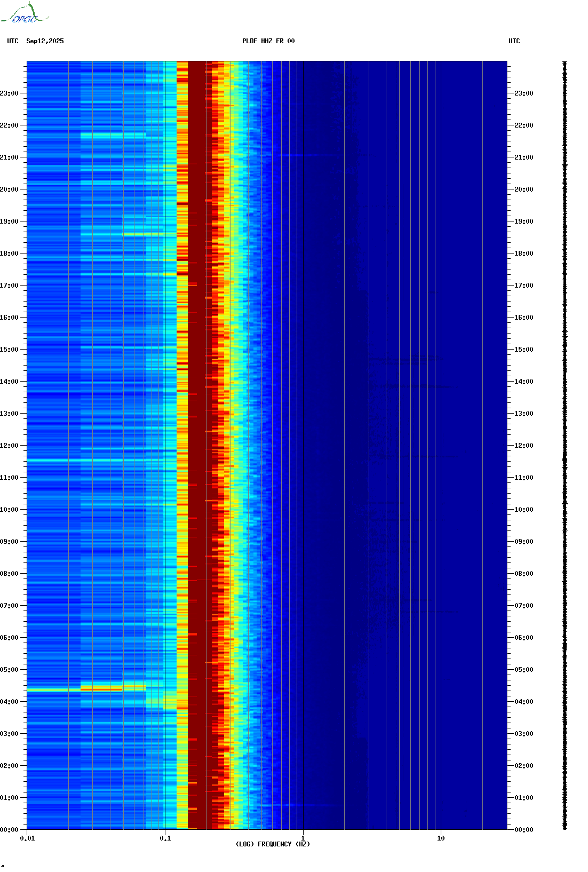The image size is (588, 872).
Task: Select the 10 Hz frequency tick label
Action: coord(441,838)
